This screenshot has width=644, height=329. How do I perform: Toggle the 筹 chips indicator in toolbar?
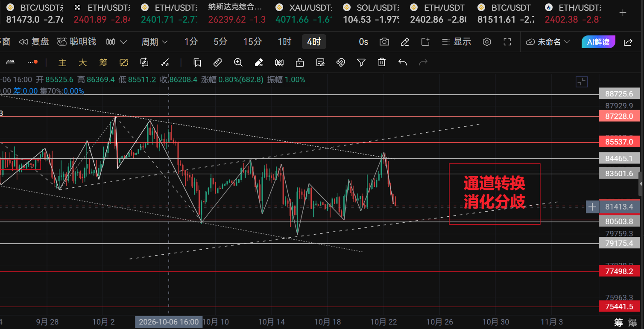tap(103, 63)
